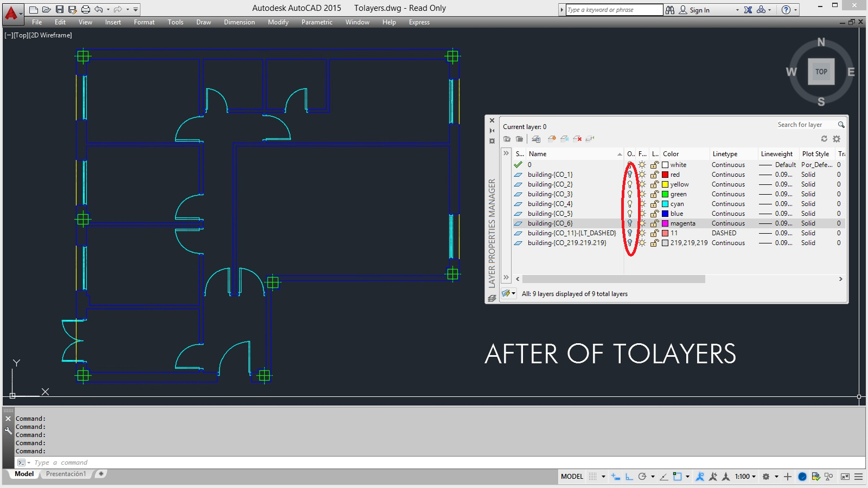Click the Clean Screen status bar icon
Image resolution: width=868 pixels, height=488 pixels.
pos(845,477)
